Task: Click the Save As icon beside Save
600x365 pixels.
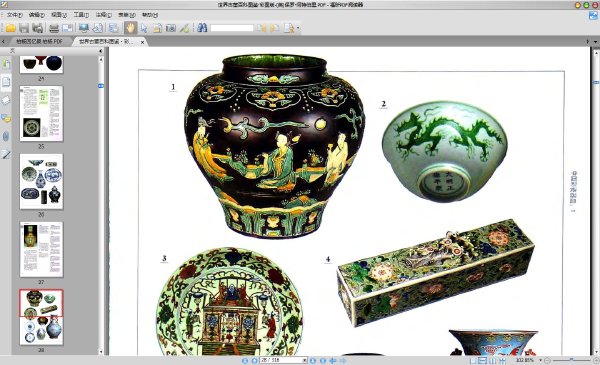Action: (38, 28)
